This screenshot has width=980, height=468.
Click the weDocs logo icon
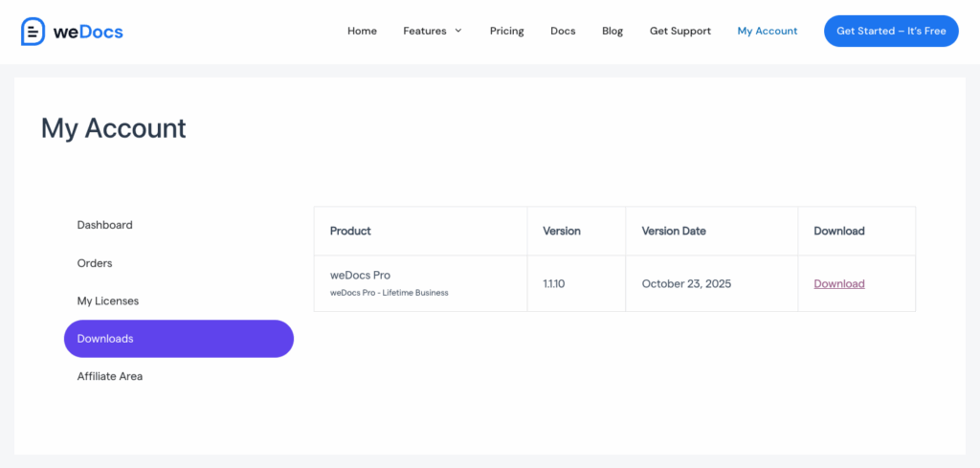coord(33,32)
